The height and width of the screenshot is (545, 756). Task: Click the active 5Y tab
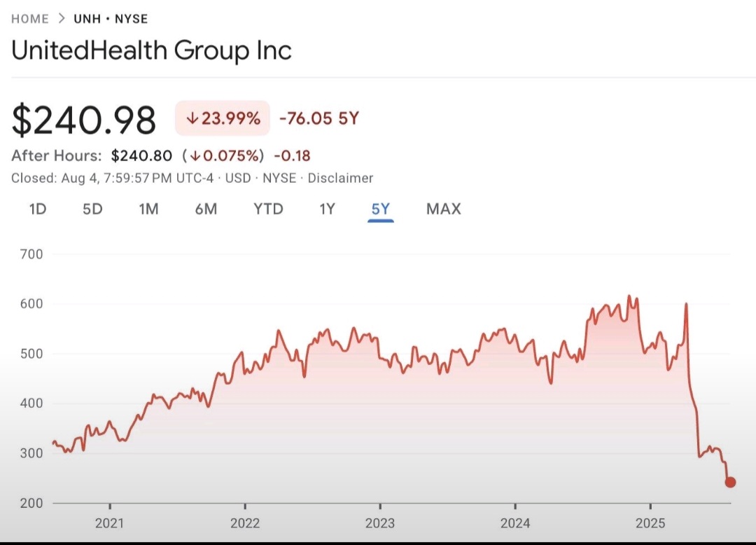click(380, 209)
